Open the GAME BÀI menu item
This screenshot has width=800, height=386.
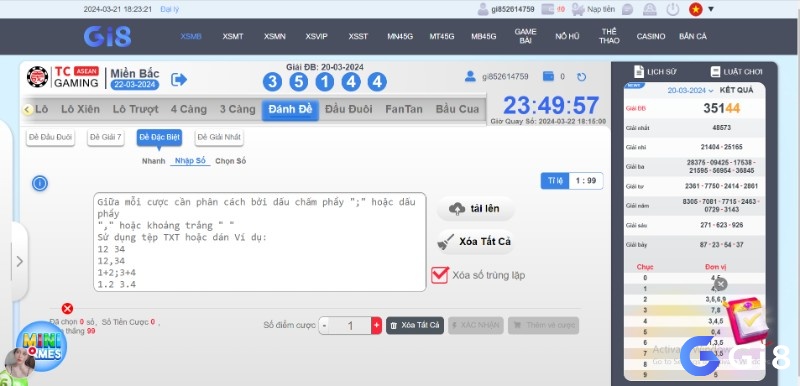(525, 36)
